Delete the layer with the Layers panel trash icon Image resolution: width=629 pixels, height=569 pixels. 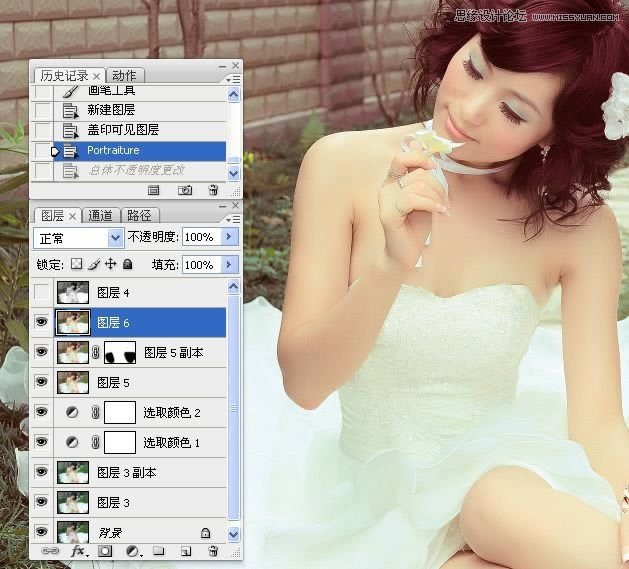click(x=213, y=551)
